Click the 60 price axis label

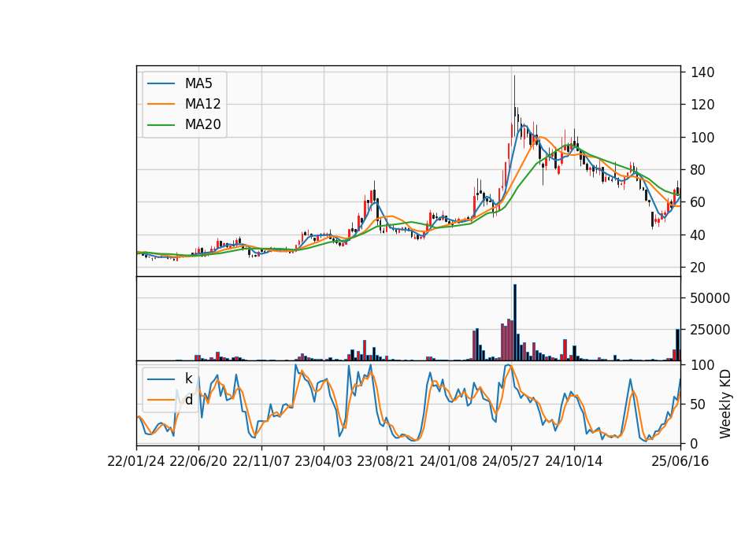pos(699,202)
